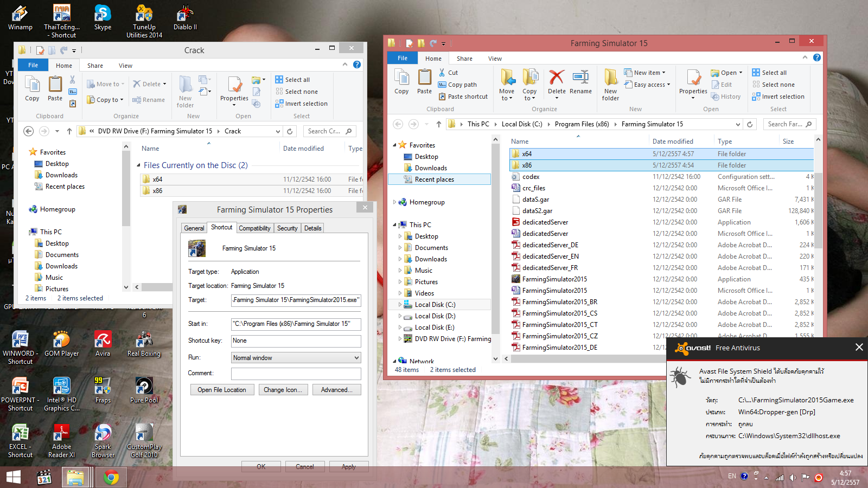868x488 pixels.
Task: Click Paste icon in Crack window ribbon
Action: [55, 88]
